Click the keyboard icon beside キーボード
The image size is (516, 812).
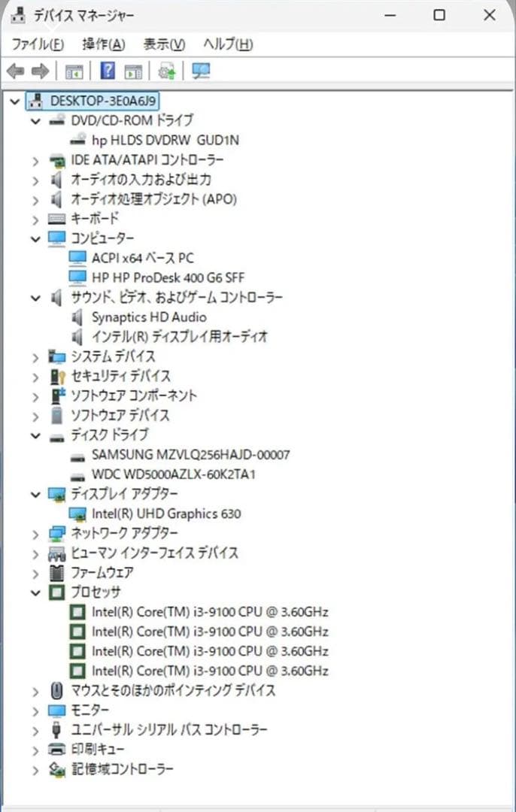[56, 219]
